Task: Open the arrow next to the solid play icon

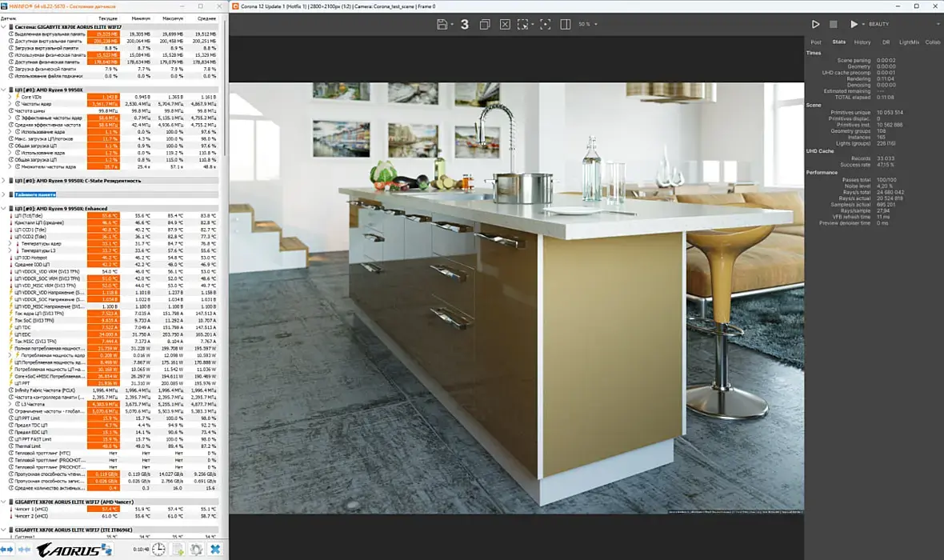Action: coord(862,24)
